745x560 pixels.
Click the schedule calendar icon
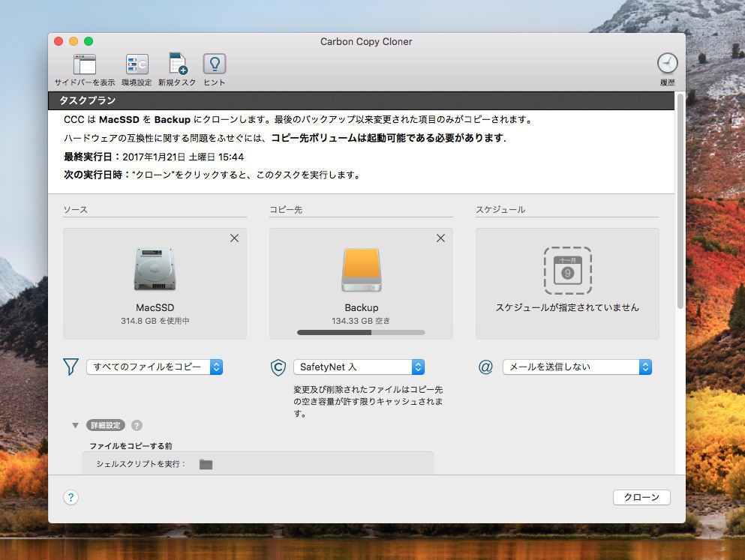click(x=567, y=271)
